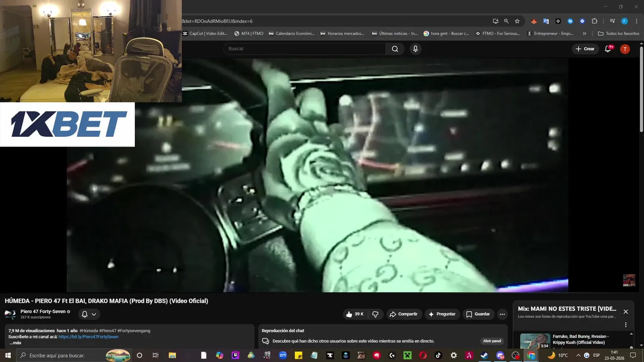Click the #Húmeda hashtag
This screenshot has width=644, height=362.
[89, 331]
